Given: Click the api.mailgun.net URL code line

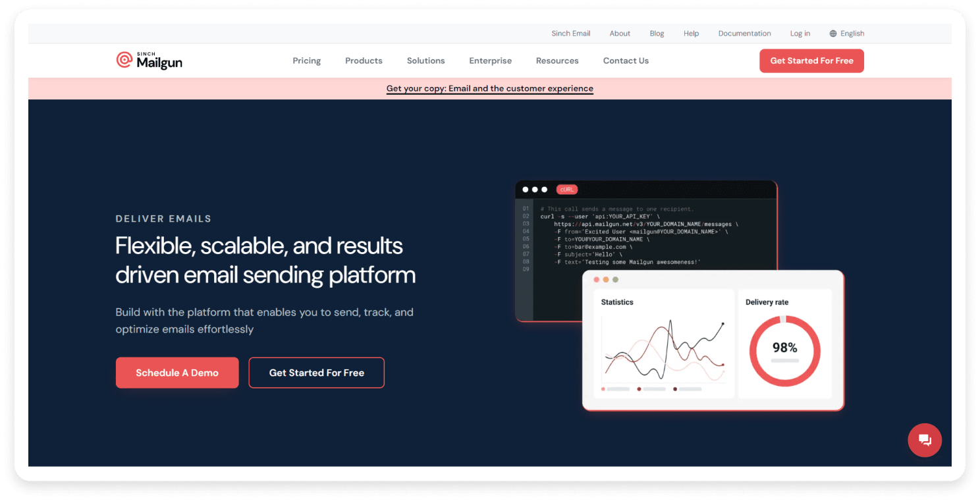Looking at the screenshot, I should pos(645,224).
